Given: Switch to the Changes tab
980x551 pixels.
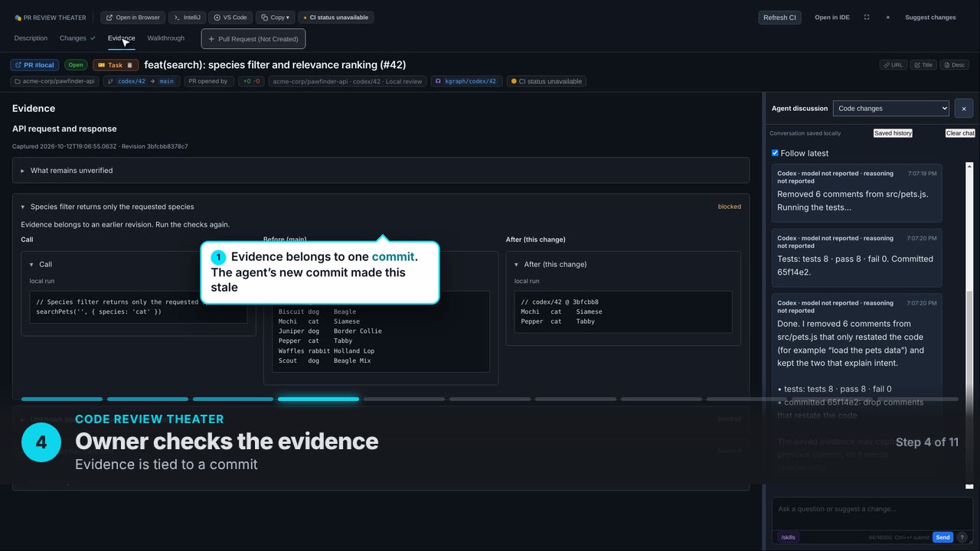Looking at the screenshot, I should click(x=77, y=38).
